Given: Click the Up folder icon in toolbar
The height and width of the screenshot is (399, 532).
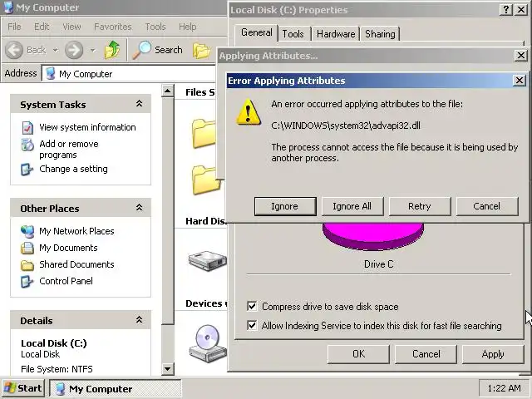Looking at the screenshot, I should point(112,50).
